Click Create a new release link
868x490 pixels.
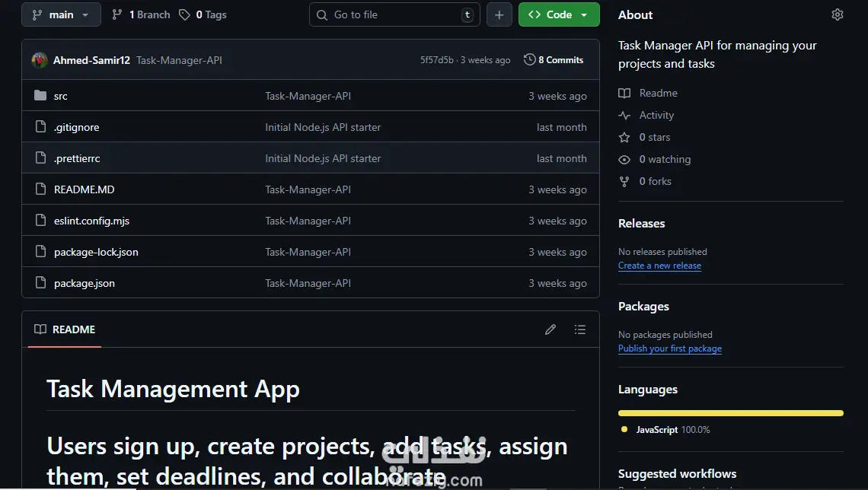pos(659,266)
